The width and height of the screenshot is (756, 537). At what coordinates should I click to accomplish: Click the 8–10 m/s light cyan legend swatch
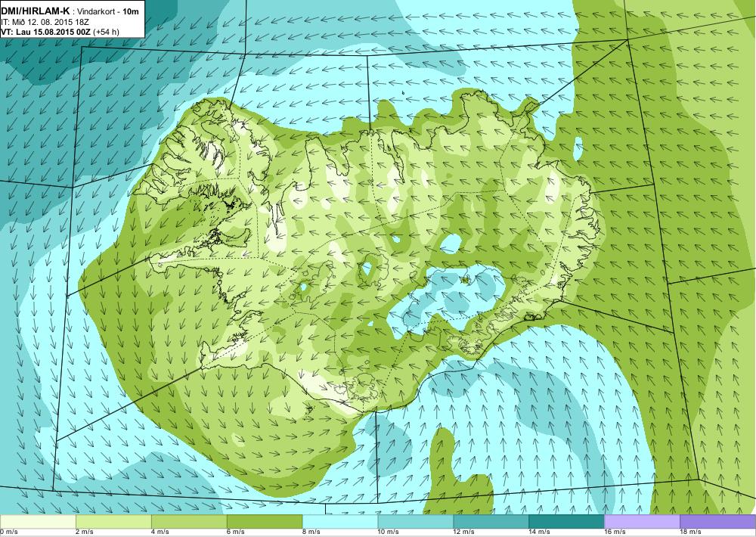[340, 522]
